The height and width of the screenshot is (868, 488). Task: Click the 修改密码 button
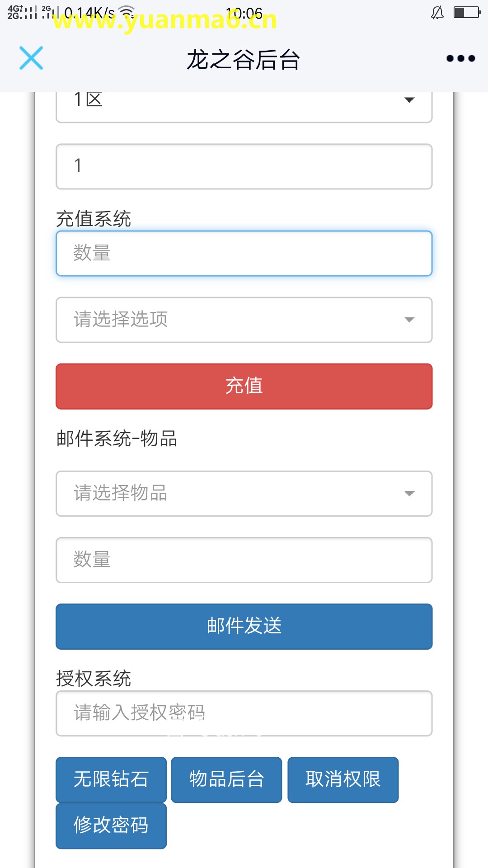click(111, 826)
